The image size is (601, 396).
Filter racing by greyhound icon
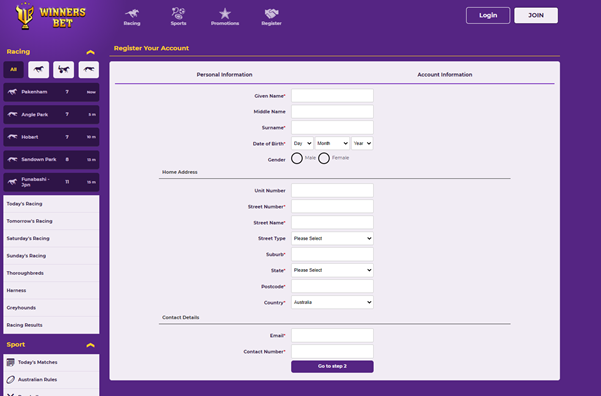pos(89,70)
